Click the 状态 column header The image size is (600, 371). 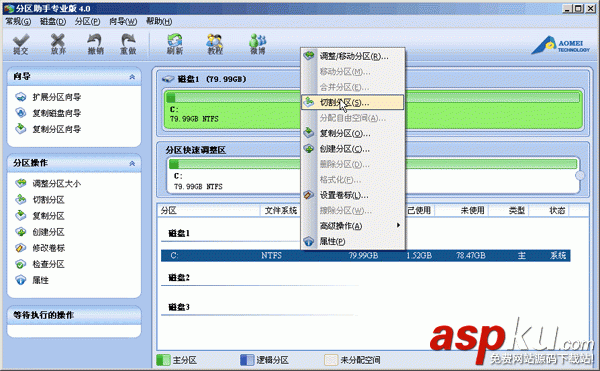coord(557,210)
